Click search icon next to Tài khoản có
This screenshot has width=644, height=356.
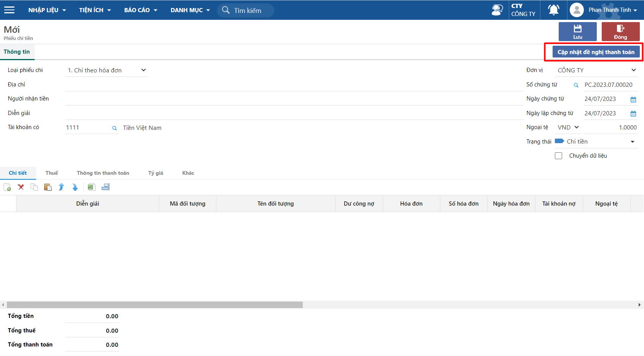(114, 128)
